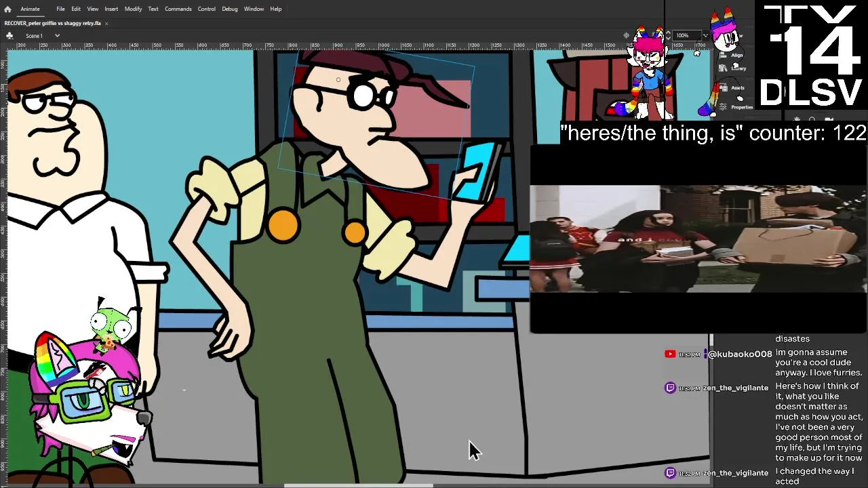Click the 100% zoom field
This screenshot has width=868, height=488.
click(x=686, y=35)
